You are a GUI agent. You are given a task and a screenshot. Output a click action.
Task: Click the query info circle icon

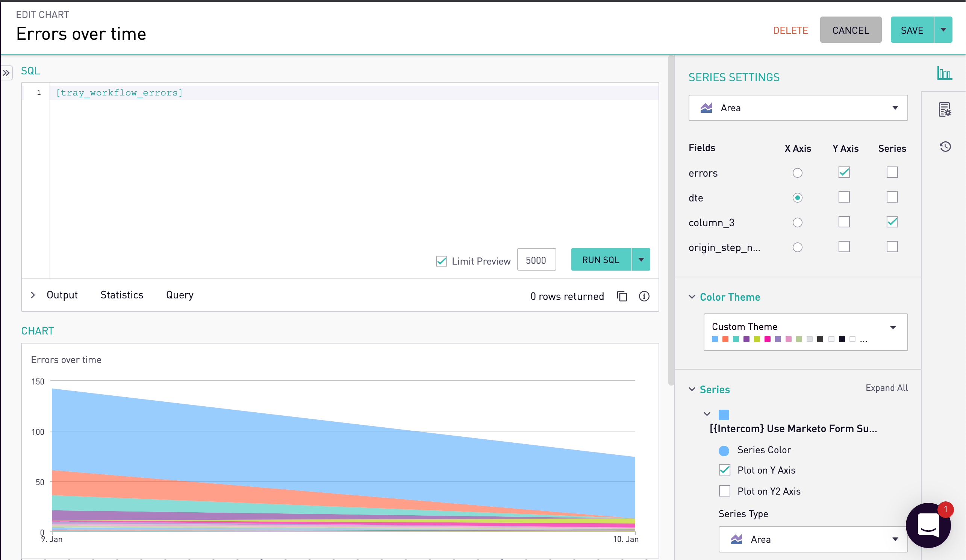tap(644, 296)
